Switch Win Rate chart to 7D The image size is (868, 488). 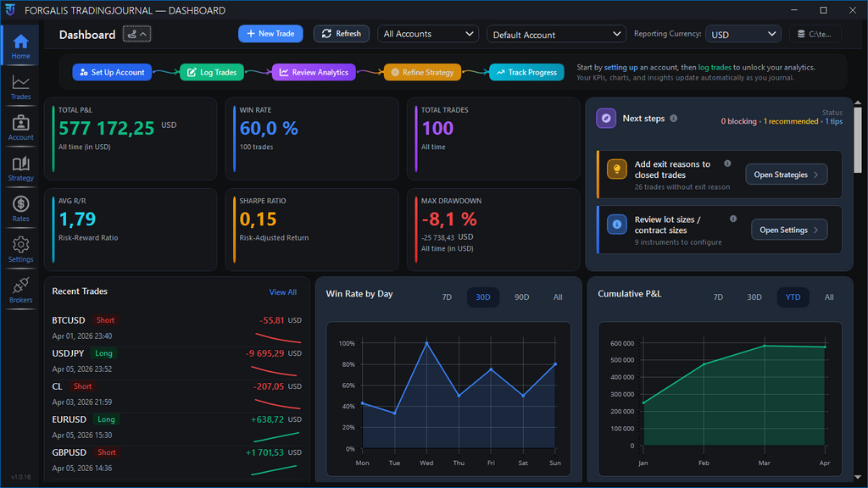coord(447,297)
